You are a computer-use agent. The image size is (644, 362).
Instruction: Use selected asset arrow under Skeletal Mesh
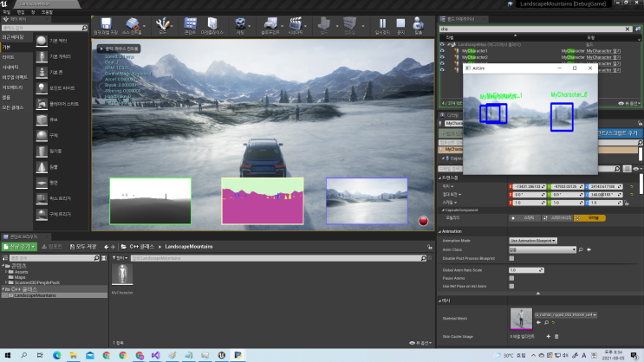pyautogui.click(x=538, y=323)
